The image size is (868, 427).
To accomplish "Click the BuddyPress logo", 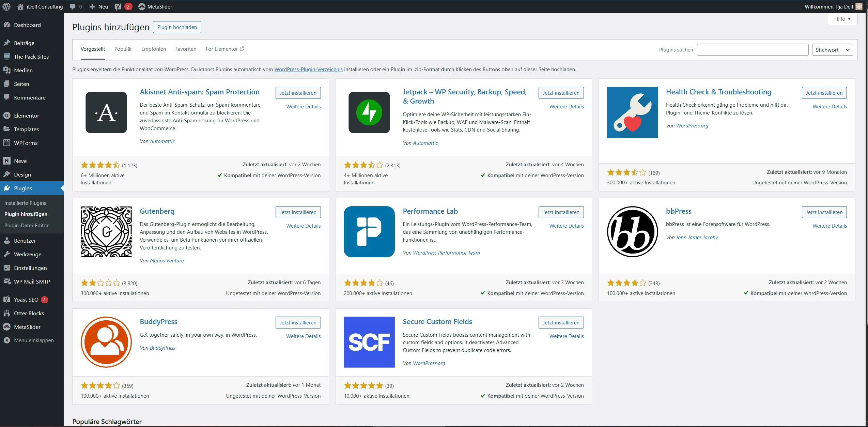I will click(106, 342).
